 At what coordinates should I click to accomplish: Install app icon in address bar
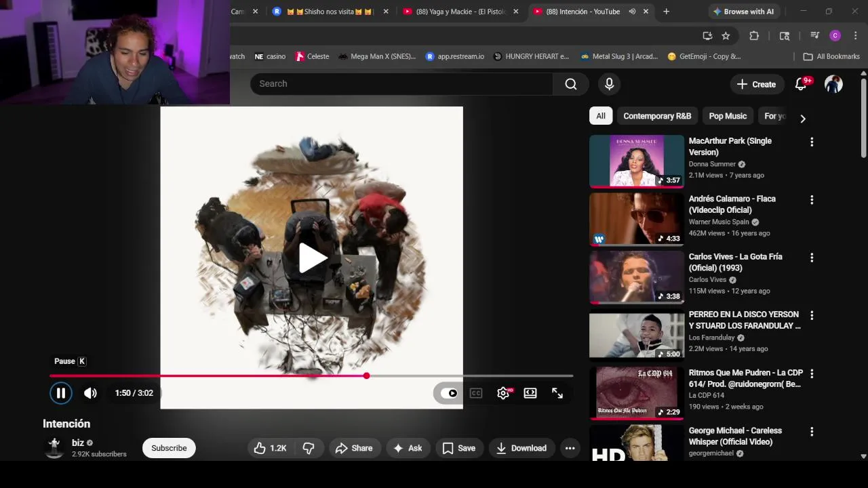pyautogui.click(x=707, y=36)
